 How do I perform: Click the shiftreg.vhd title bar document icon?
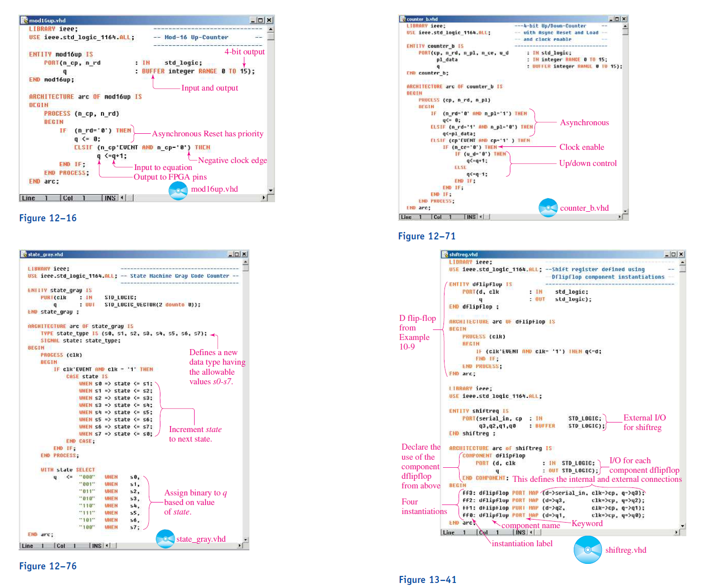coord(445,254)
